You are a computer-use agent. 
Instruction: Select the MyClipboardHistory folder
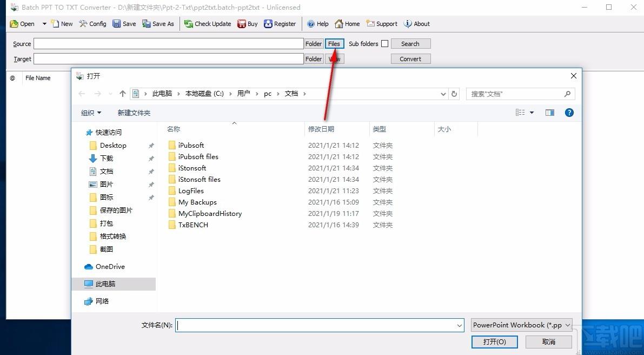pos(210,214)
